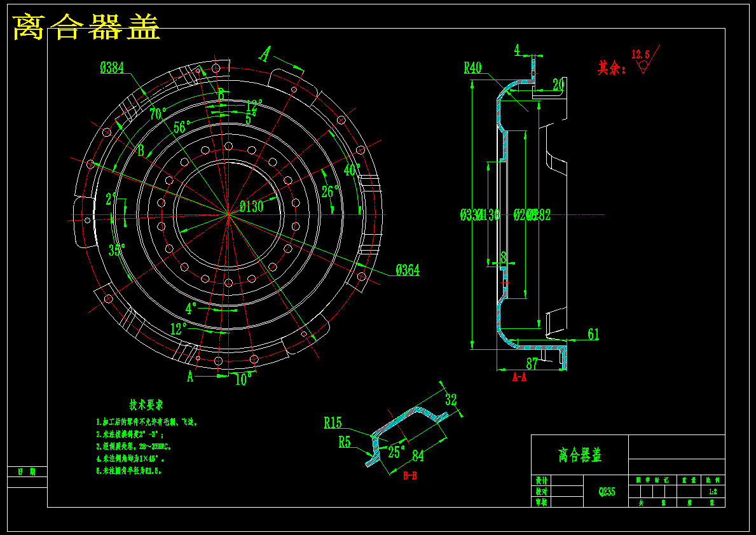Select the 校对 cell in title block
This screenshot has height=535, width=756.
click(x=542, y=492)
